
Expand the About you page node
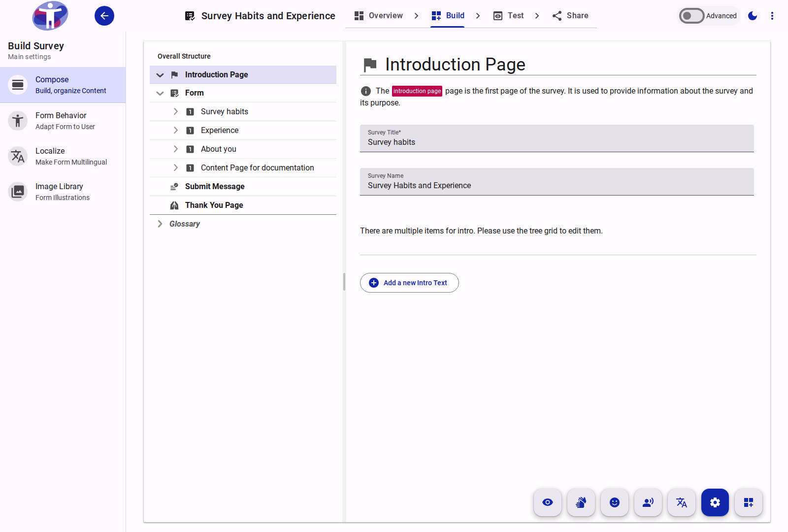coord(175,149)
